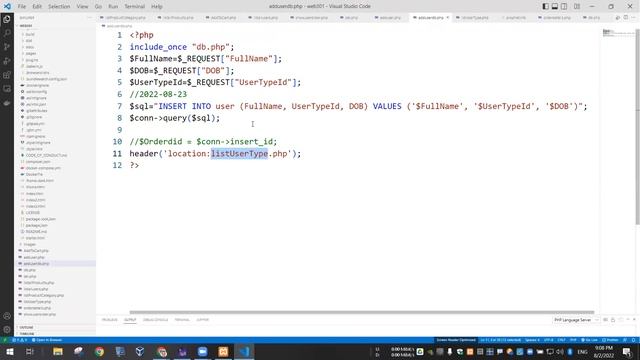
Task: Open the Explorer view in activity bar
Action: point(7,19)
